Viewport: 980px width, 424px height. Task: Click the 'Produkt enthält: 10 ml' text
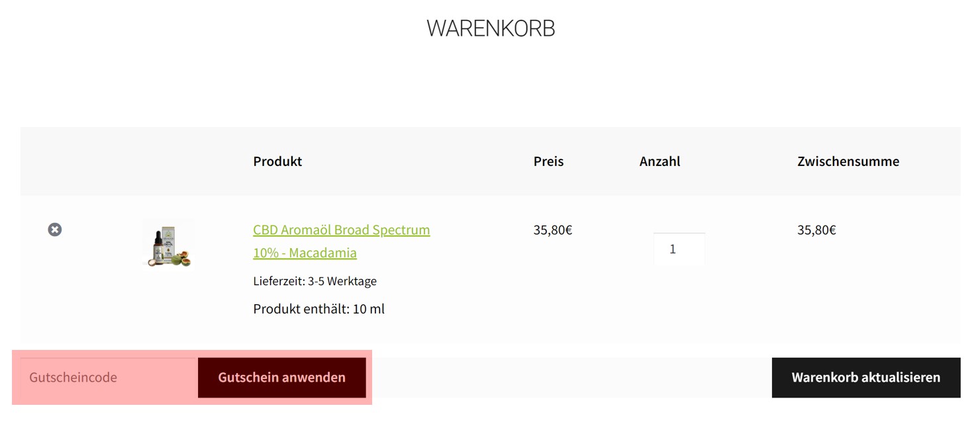click(x=318, y=309)
